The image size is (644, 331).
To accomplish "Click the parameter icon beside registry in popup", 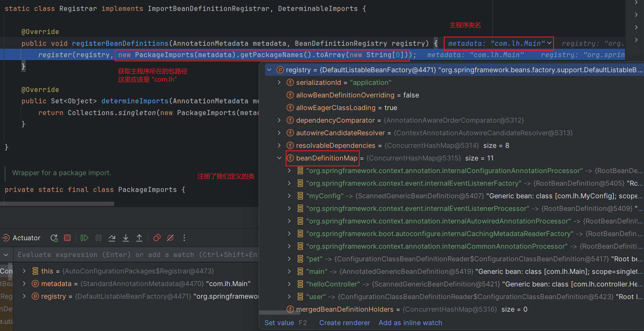I will click(280, 70).
